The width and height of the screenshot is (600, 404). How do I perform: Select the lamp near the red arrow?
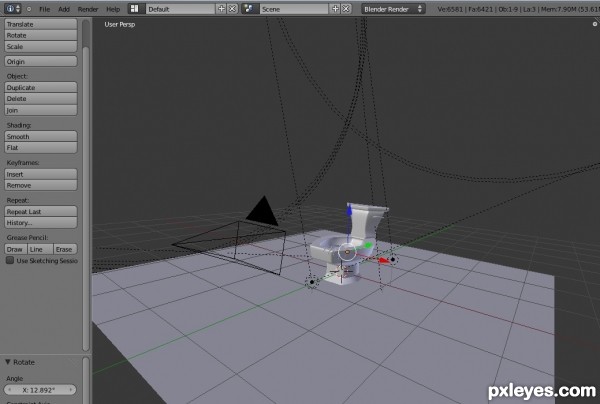(393, 259)
